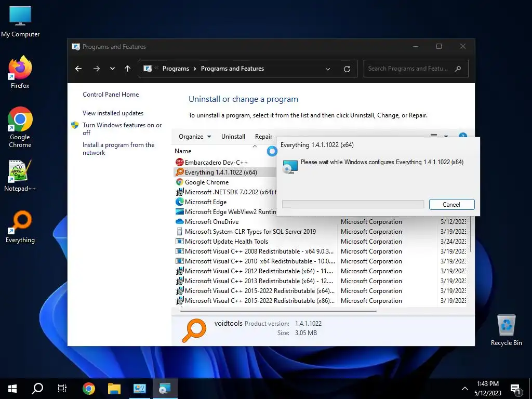Go up one level in Control Panel
532x399 pixels.
pos(128,69)
